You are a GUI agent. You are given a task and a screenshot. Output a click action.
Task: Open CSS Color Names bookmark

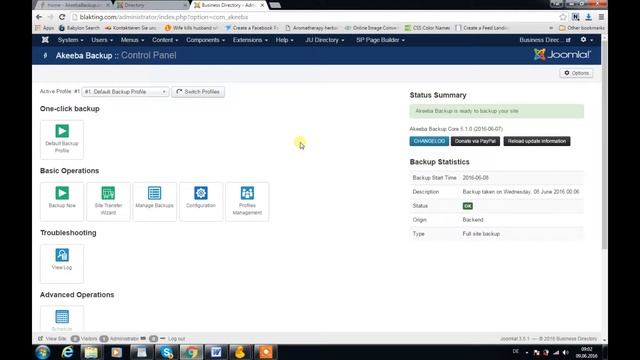click(427, 28)
